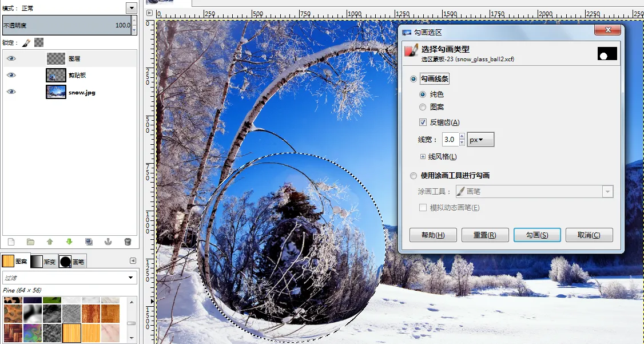Duplicate the current layer icon

[x=89, y=242]
